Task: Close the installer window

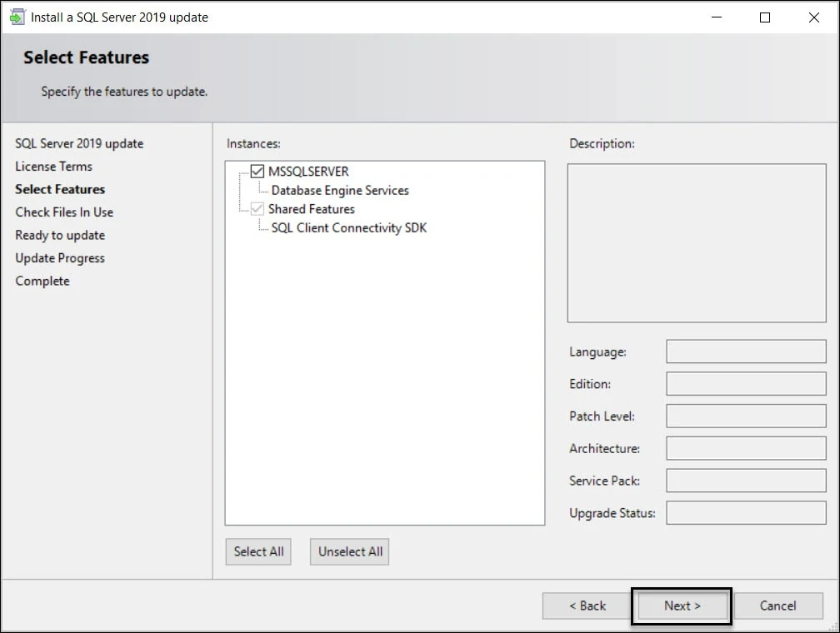Action: click(813, 17)
